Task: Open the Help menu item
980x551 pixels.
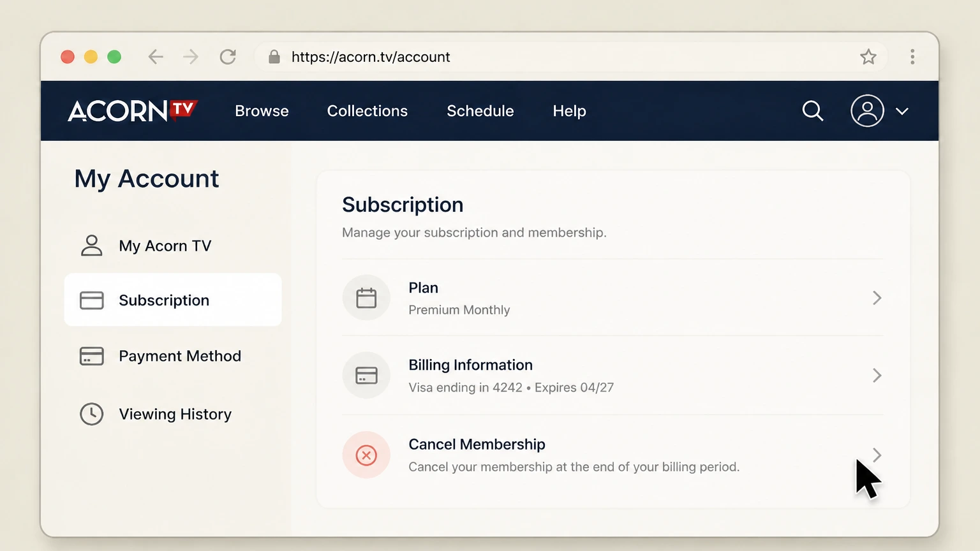Action: click(x=569, y=111)
